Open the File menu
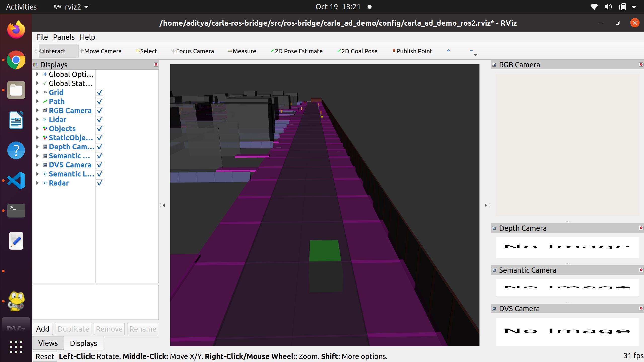Screen dimensions: 644x362 pyautogui.click(x=42, y=37)
